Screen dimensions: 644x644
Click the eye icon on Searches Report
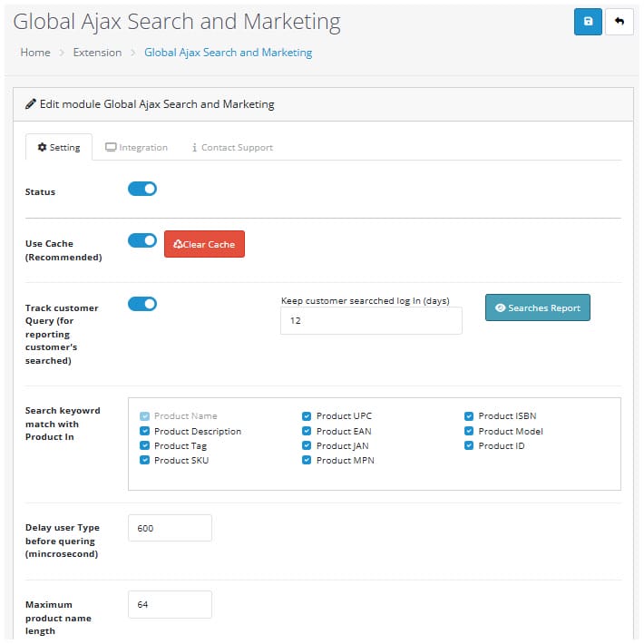(500, 307)
